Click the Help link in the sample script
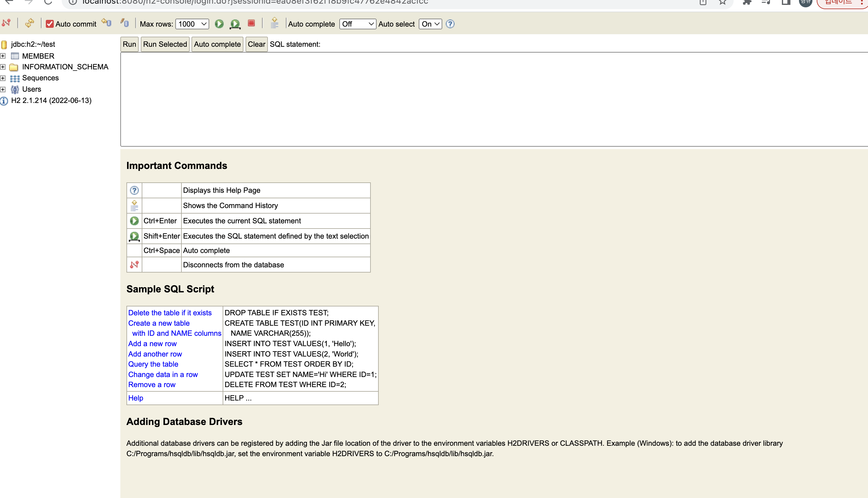 coord(136,398)
